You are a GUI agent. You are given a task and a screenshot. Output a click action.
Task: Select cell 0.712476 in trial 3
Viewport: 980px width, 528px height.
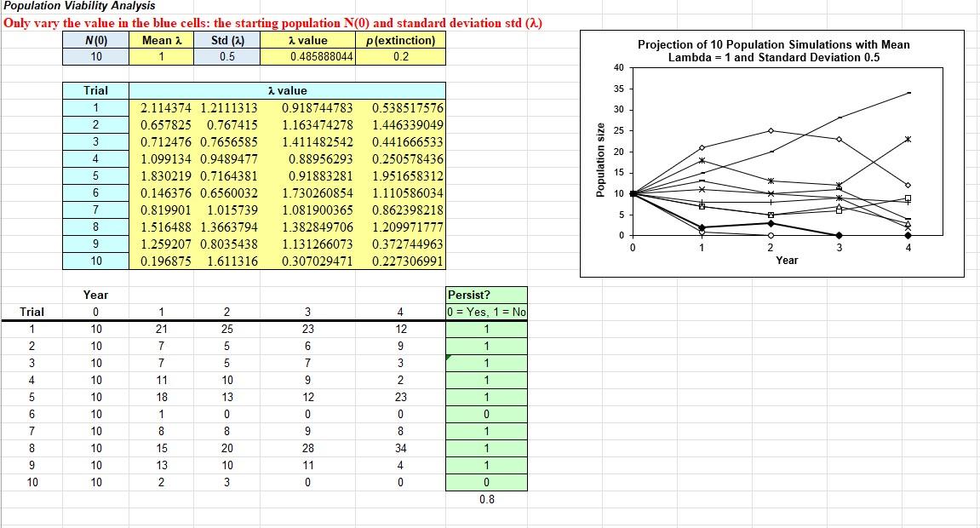coord(161,142)
